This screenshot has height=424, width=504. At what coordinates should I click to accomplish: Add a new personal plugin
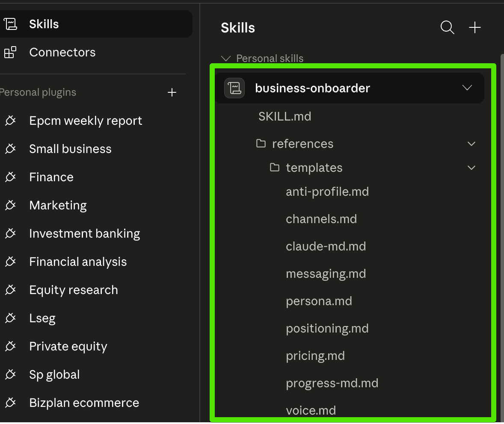[x=172, y=92]
